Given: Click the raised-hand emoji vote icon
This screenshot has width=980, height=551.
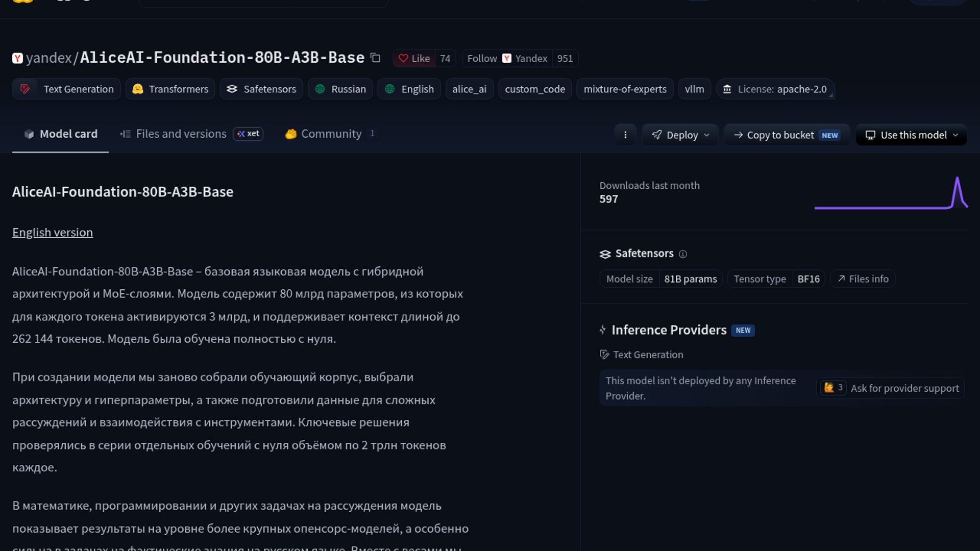Looking at the screenshot, I should coord(829,388).
